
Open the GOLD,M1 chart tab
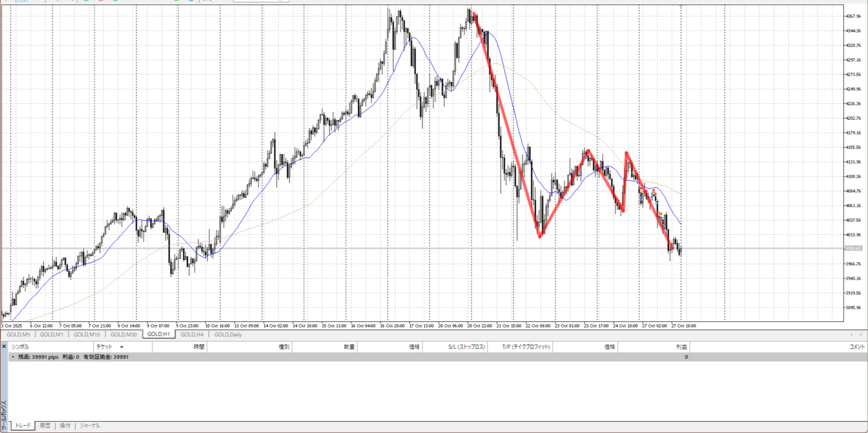click(x=51, y=335)
